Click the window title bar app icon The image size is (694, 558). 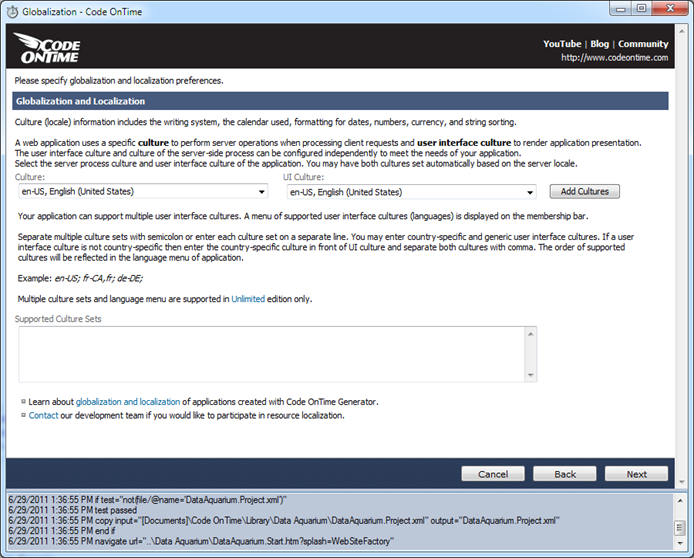(12, 12)
